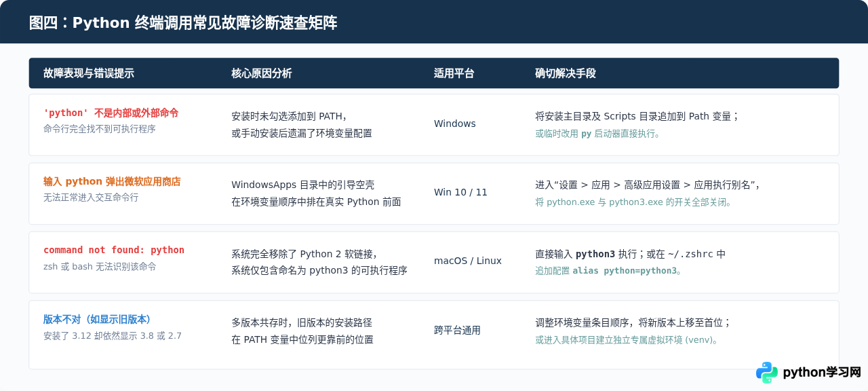The height and width of the screenshot is (391, 868).
Task: Click '将 python.exe 与 python3.exe 的开关全部关闭' text
Action: [631, 202]
